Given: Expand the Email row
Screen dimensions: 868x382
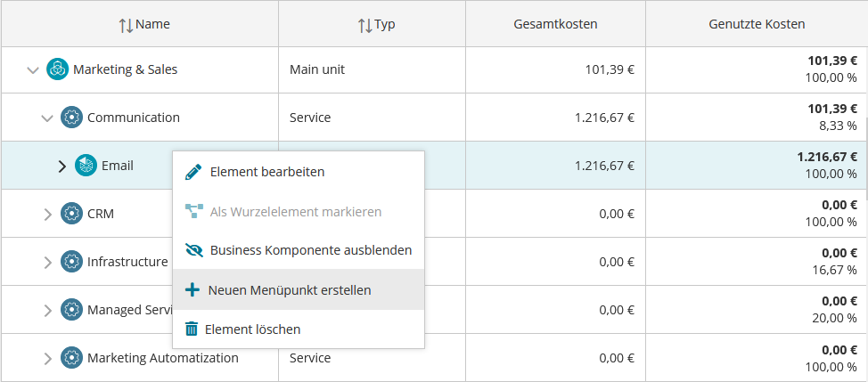Looking at the screenshot, I should [62, 166].
